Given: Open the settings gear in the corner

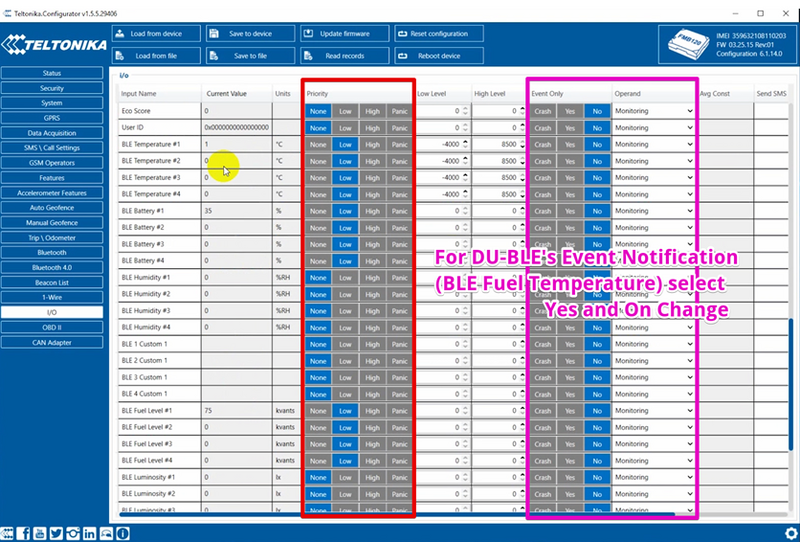Looking at the screenshot, I should (x=791, y=534).
